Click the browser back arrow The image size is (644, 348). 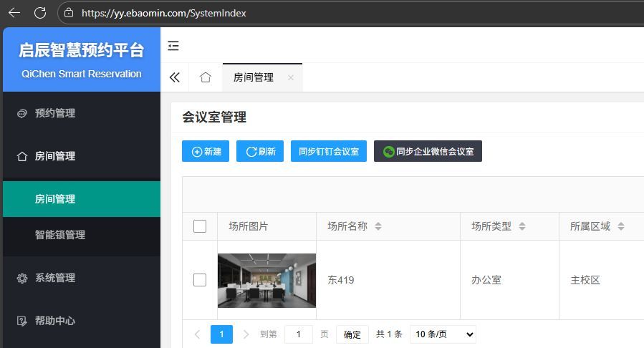point(14,13)
